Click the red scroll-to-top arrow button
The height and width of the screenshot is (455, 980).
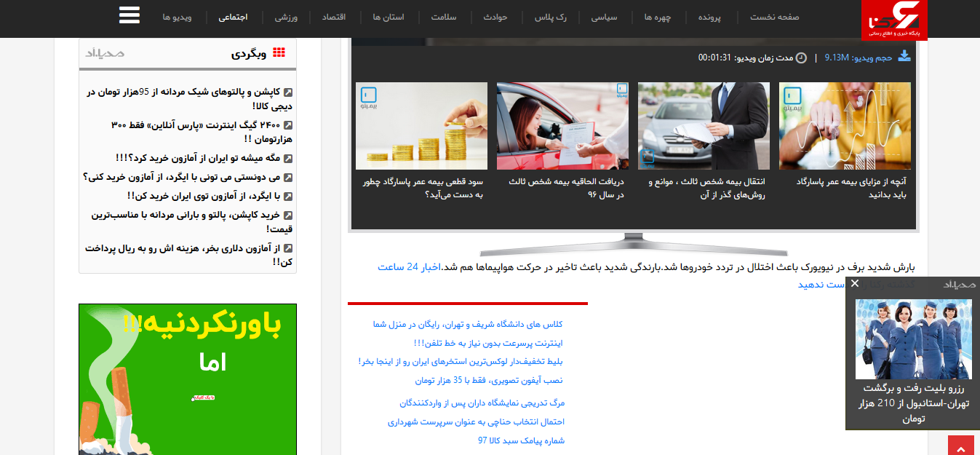pyautogui.click(x=960, y=446)
